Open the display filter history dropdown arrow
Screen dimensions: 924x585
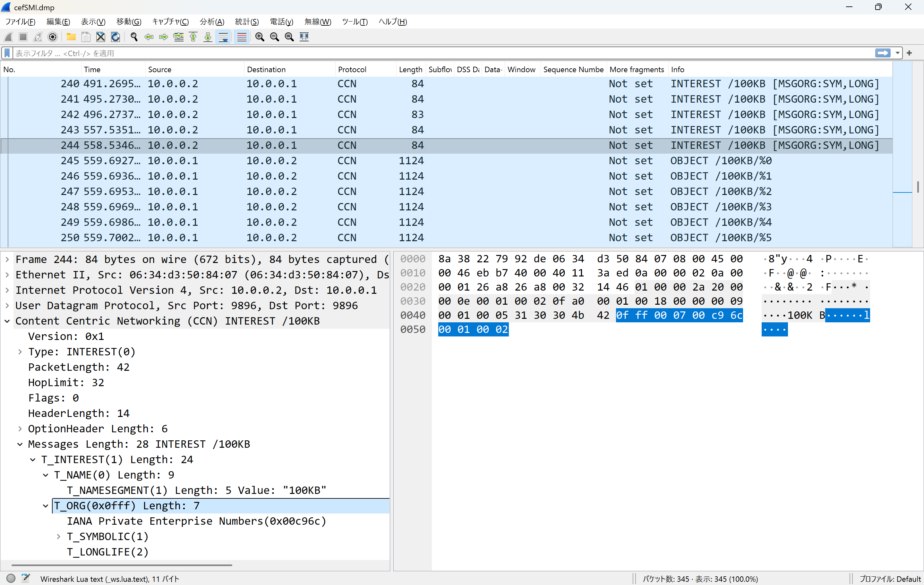pyautogui.click(x=897, y=53)
